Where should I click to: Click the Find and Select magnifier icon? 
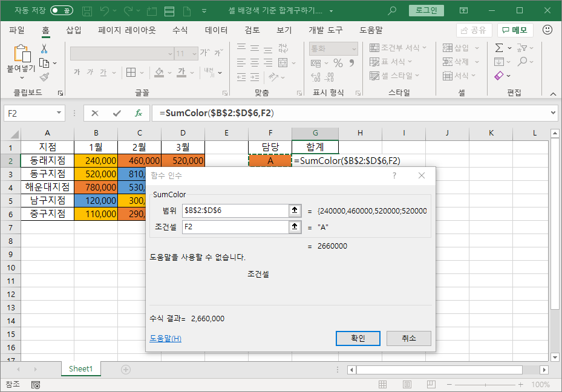point(522,62)
